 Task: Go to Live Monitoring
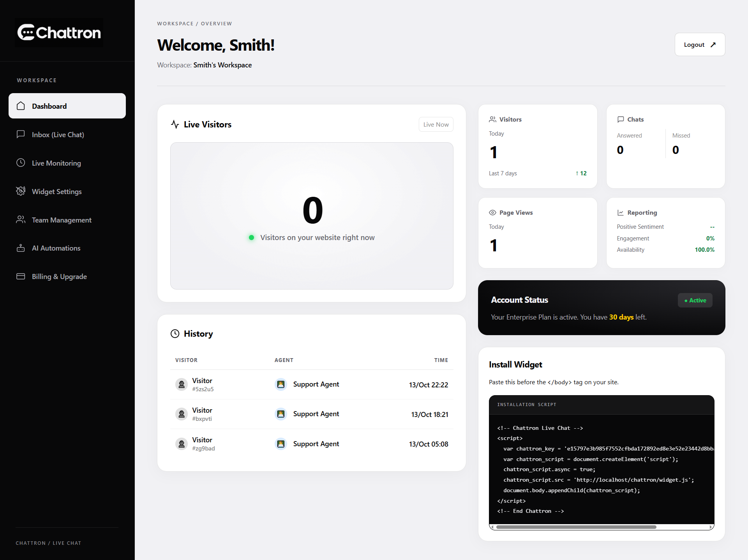(x=67, y=163)
